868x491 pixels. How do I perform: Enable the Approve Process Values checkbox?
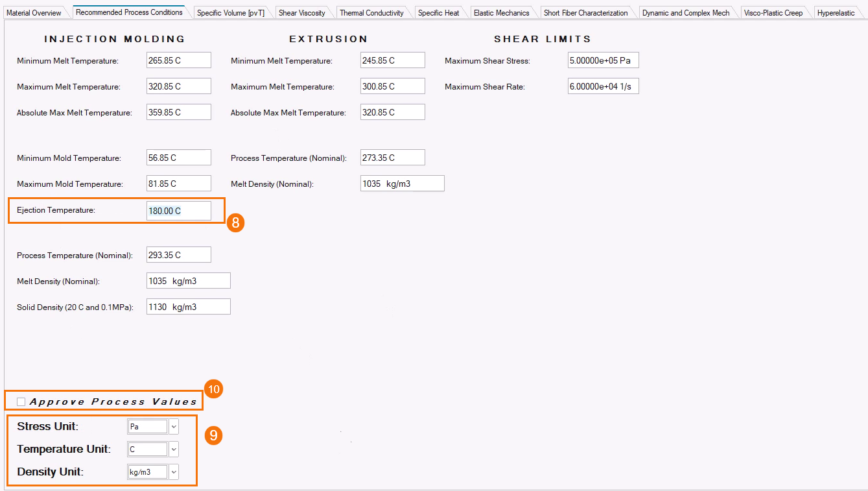tap(21, 402)
